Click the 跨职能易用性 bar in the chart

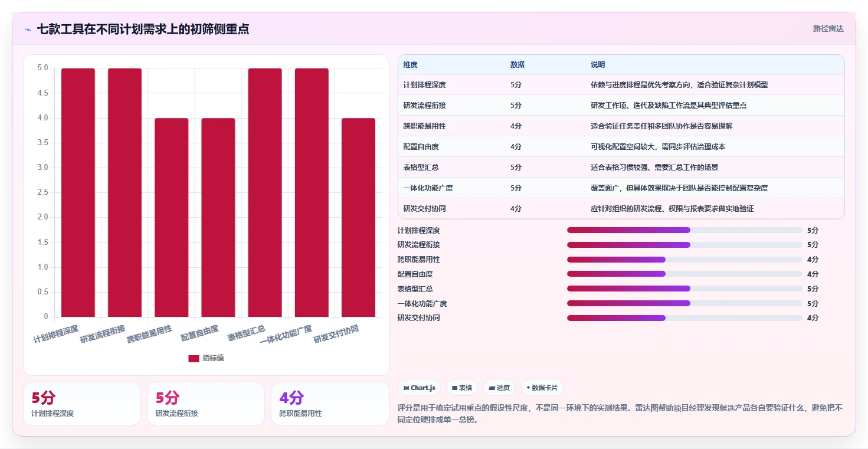point(172,218)
